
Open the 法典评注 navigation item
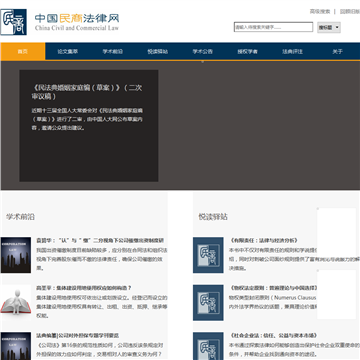[x=292, y=52]
